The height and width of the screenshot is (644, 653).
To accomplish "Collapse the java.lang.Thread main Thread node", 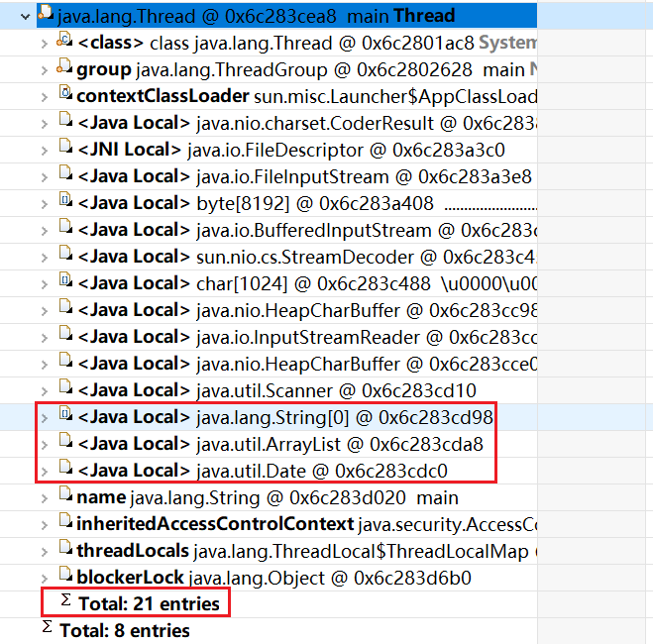I will pyautogui.click(x=26, y=17).
